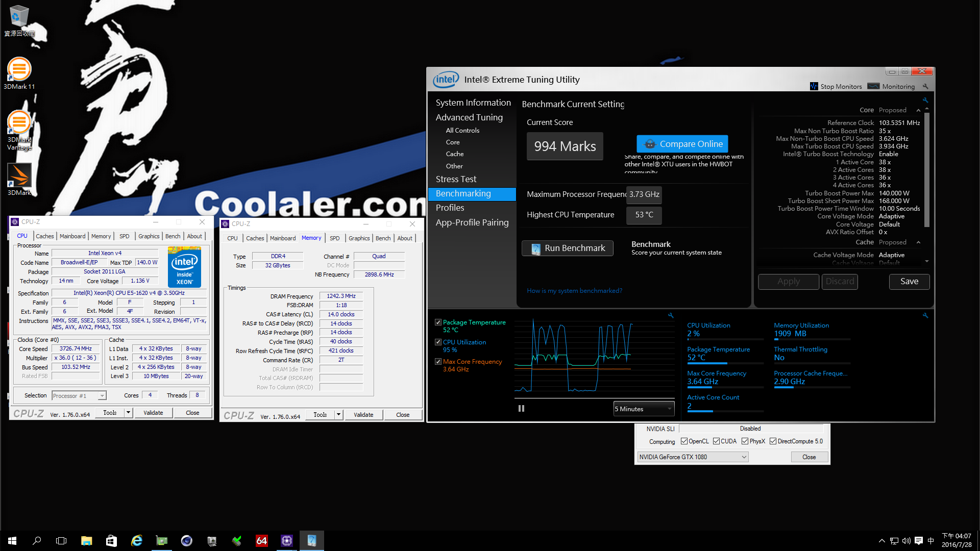
Task: Click the settings panel vertical scrollbar
Action: click(x=927, y=168)
